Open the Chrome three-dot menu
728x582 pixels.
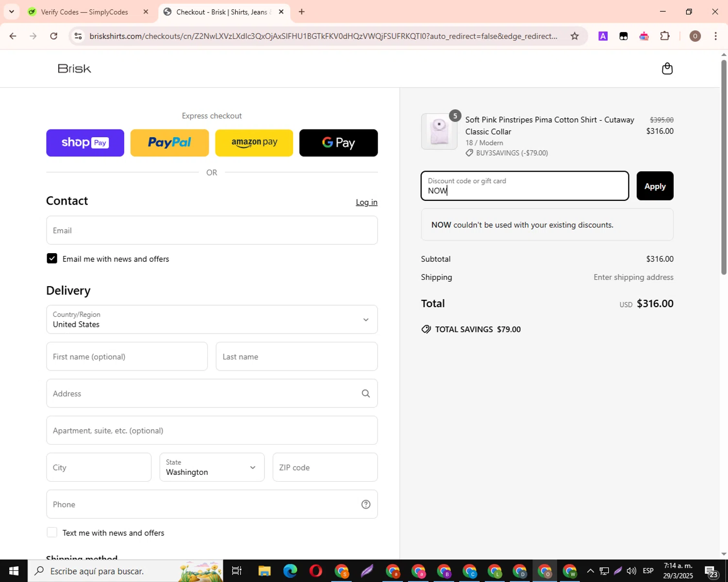[x=715, y=36]
